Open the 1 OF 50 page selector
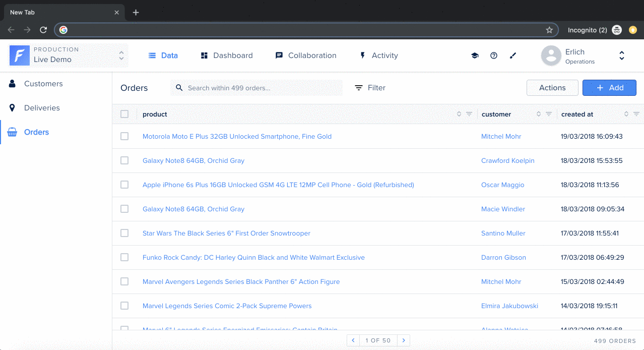The width and height of the screenshot is (644, 350). click(378, 340)
